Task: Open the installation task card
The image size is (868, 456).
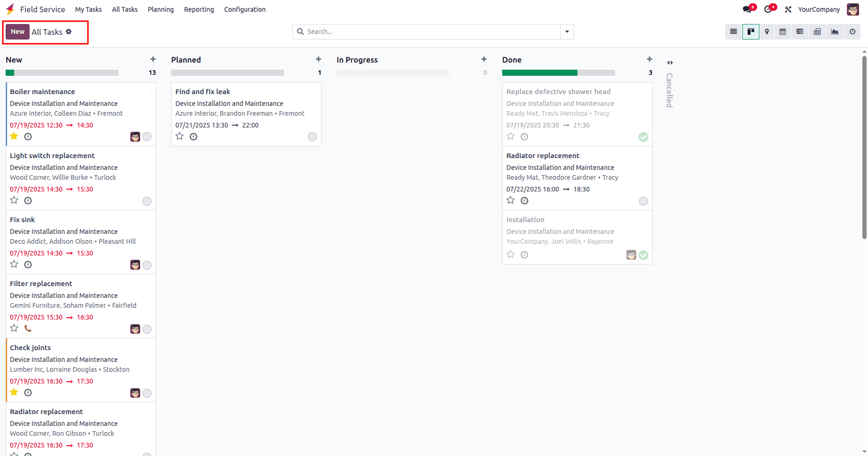Action: 577,237
